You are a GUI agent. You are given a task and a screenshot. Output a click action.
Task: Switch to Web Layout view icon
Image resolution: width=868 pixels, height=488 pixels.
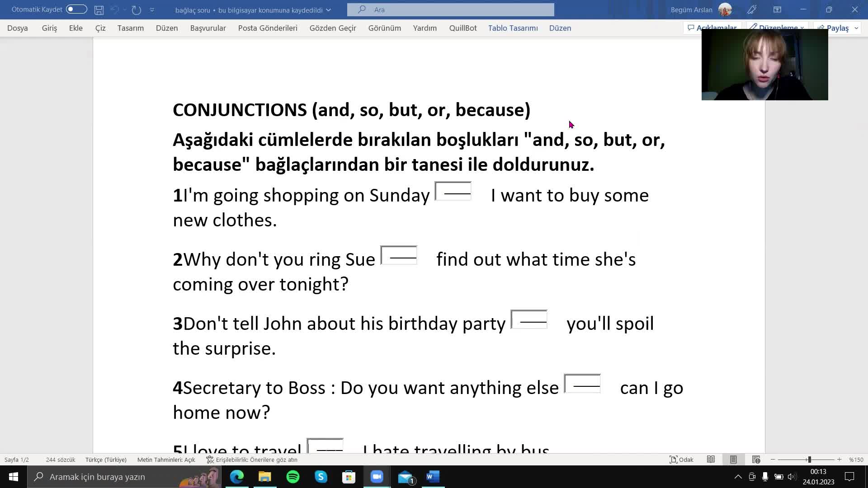pos(756,460)
